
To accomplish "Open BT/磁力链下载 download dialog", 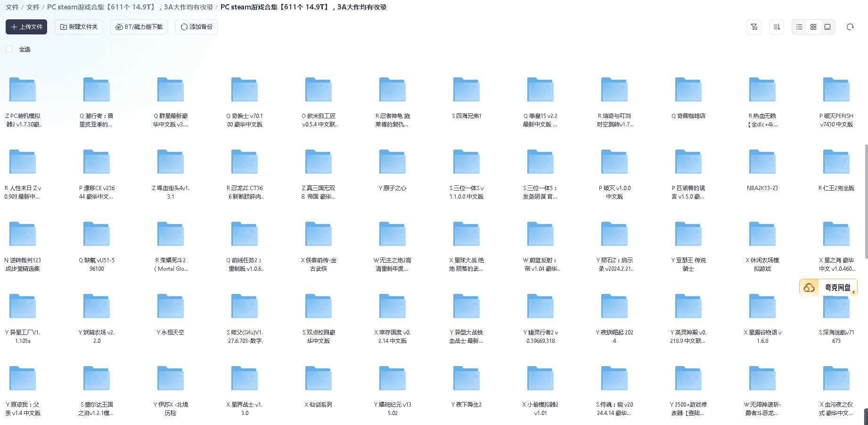I will point(139,27).
